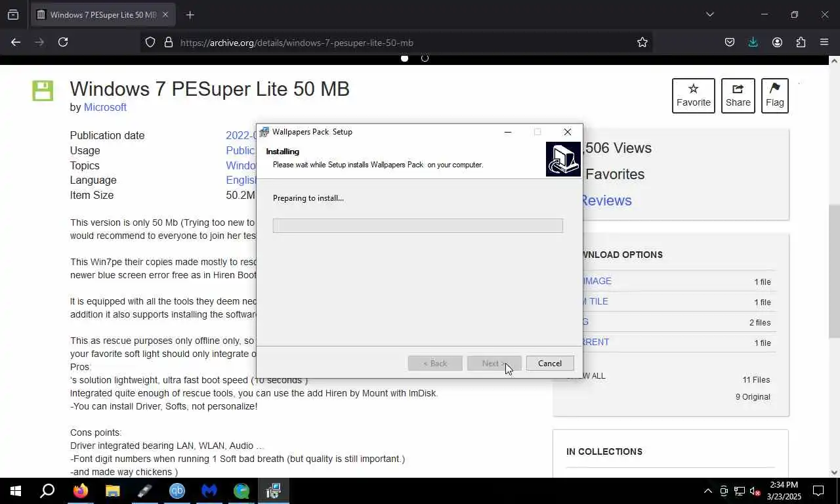Open Malwarebytes from the taskbar
The width and height of the screenshot is (840, 504).
(209, 491)
